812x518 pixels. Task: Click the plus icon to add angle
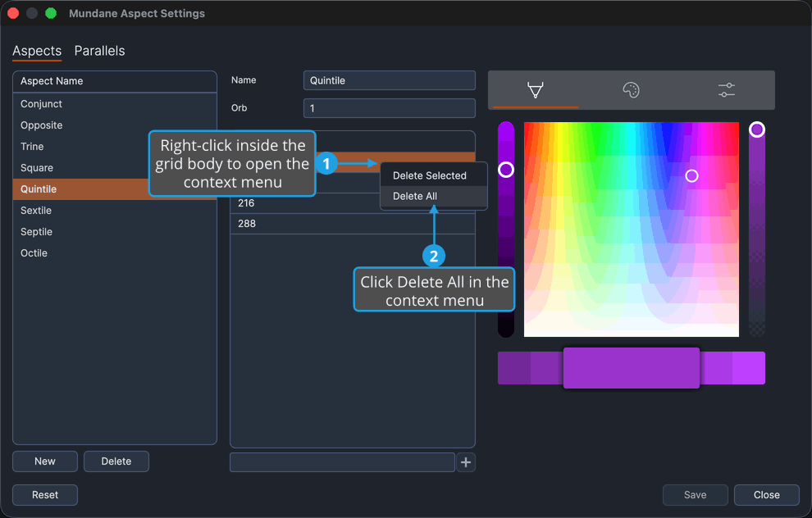pyautogui.click(x=466, y=462)
